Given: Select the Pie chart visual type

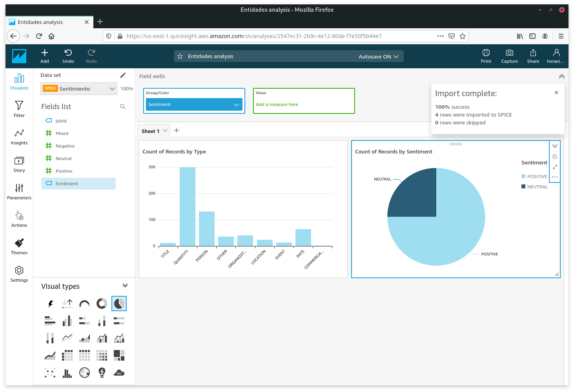Looking at the screenshot, I should (119, 304).
